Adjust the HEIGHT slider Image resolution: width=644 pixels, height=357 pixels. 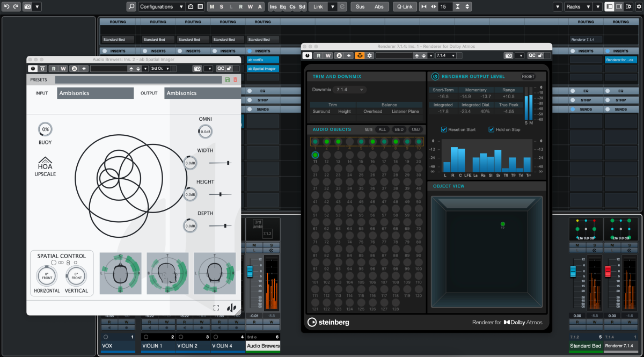tap(220, 194)
